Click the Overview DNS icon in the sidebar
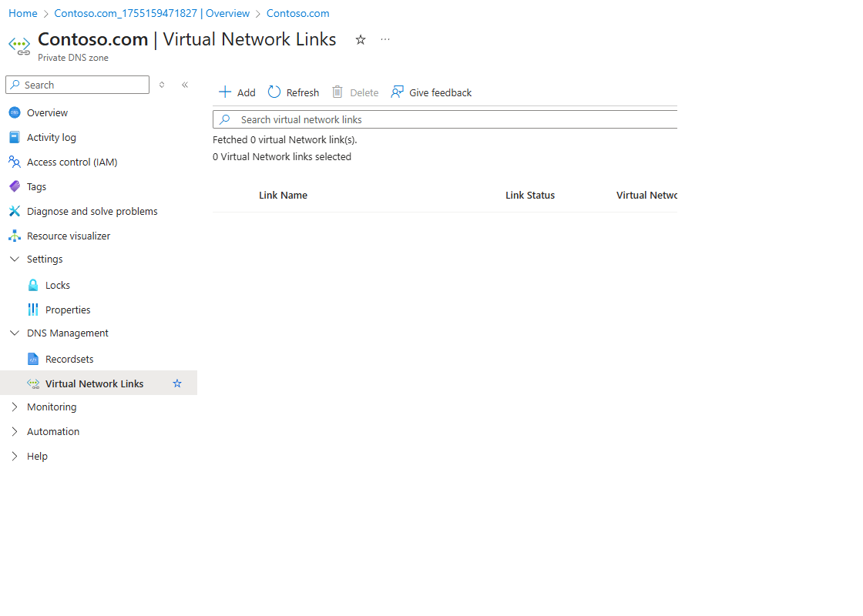The image size is (863, 616). [15, 112]
